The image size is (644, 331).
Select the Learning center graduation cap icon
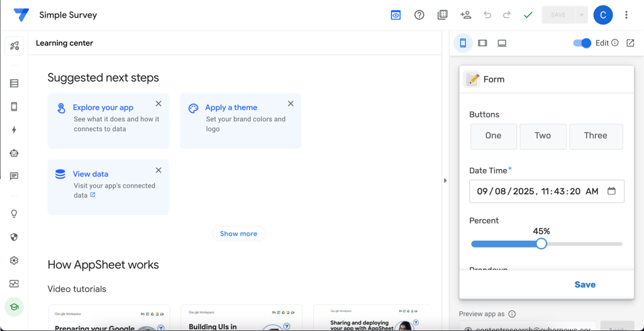[14, 307]
